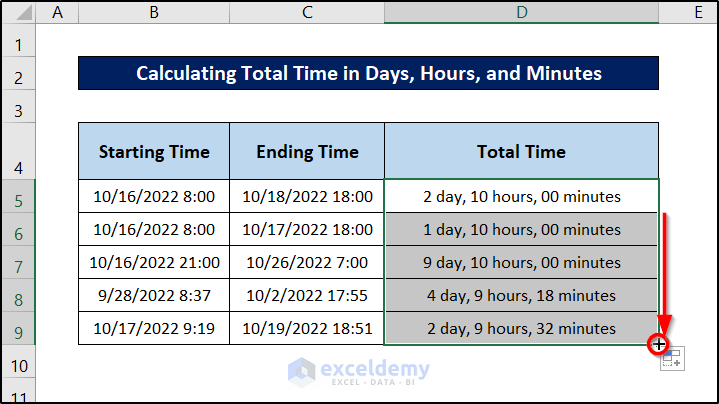Select the Starting Time header cell

tap(154, 152)
